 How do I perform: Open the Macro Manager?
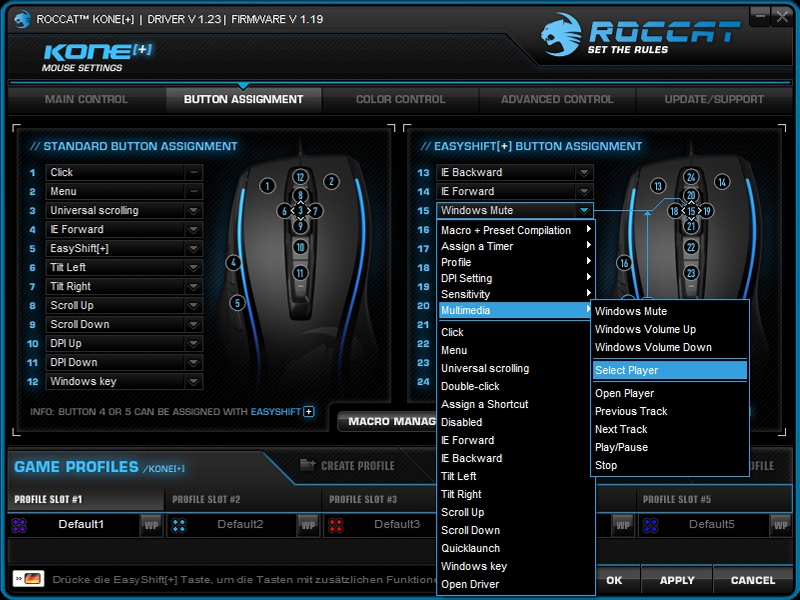point(388,421)
